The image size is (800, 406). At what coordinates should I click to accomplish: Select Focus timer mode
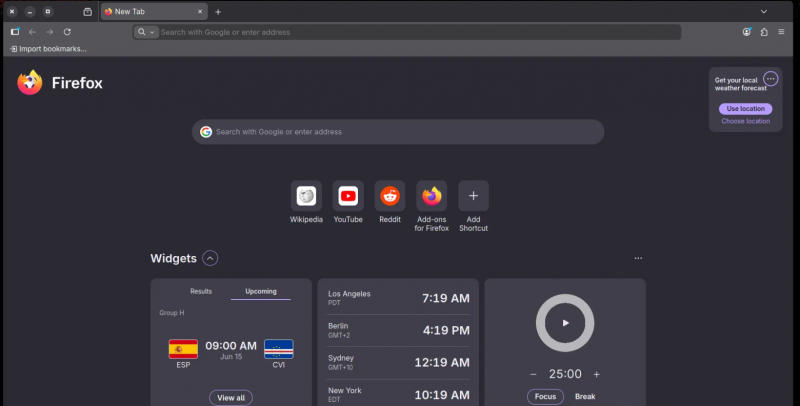[x=545, y=396]
